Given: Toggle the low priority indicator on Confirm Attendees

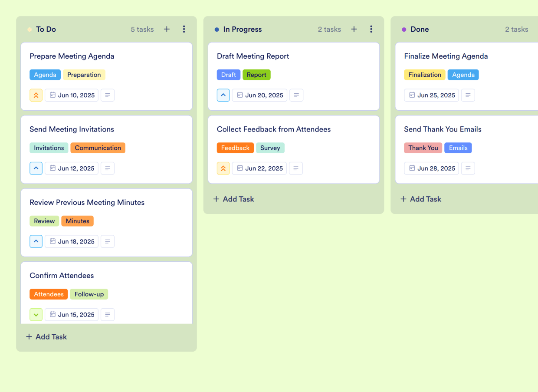Looking at the screenshot, I should point(36,314).
